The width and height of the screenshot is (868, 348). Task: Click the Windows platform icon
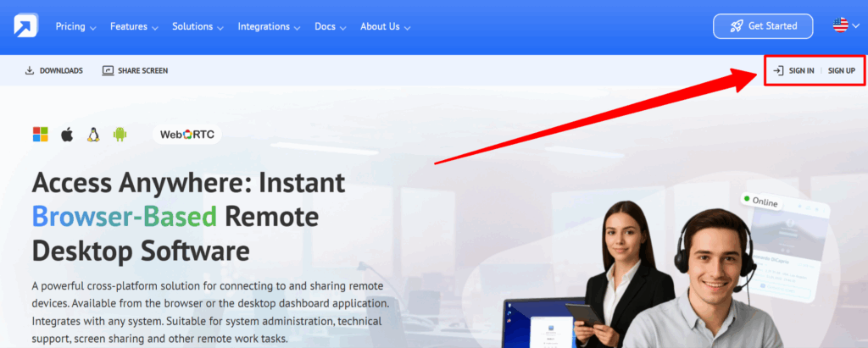coord(40,134)
